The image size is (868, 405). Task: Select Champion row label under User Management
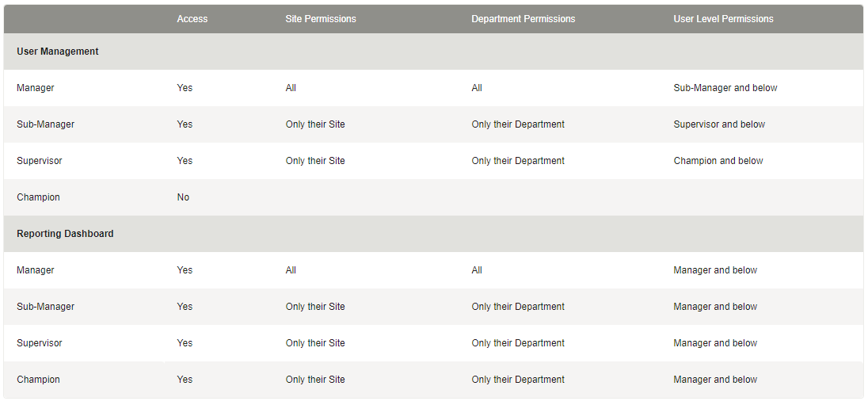click(x=38, y=197)
